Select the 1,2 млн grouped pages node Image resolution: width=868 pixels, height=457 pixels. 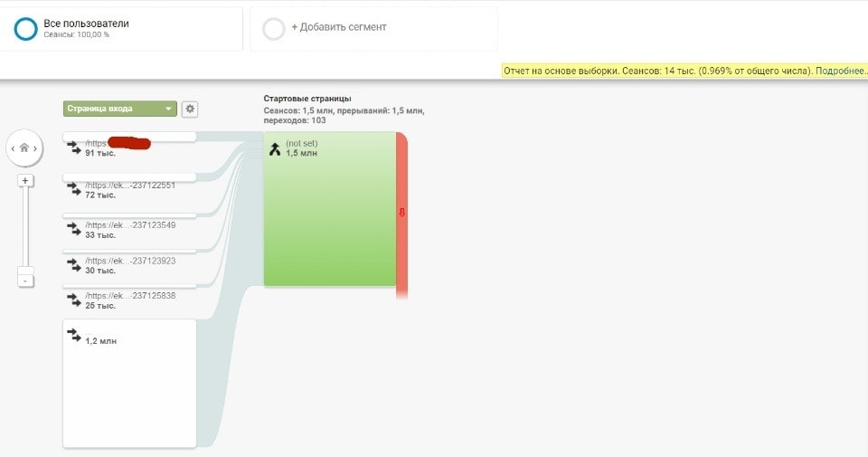(x=129, y=384)
